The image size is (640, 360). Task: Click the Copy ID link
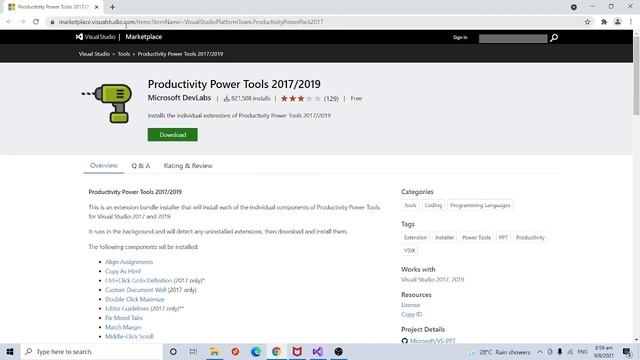(411, 314)
